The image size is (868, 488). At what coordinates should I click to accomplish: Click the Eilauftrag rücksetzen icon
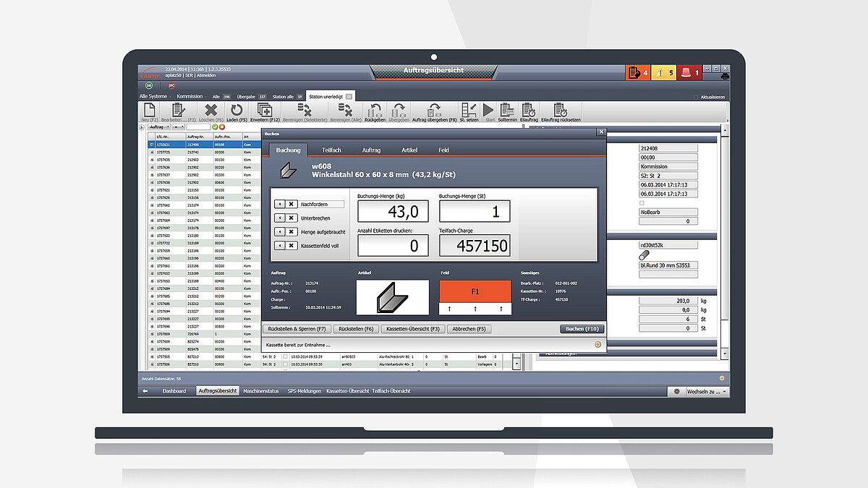(x=560, y=111)
